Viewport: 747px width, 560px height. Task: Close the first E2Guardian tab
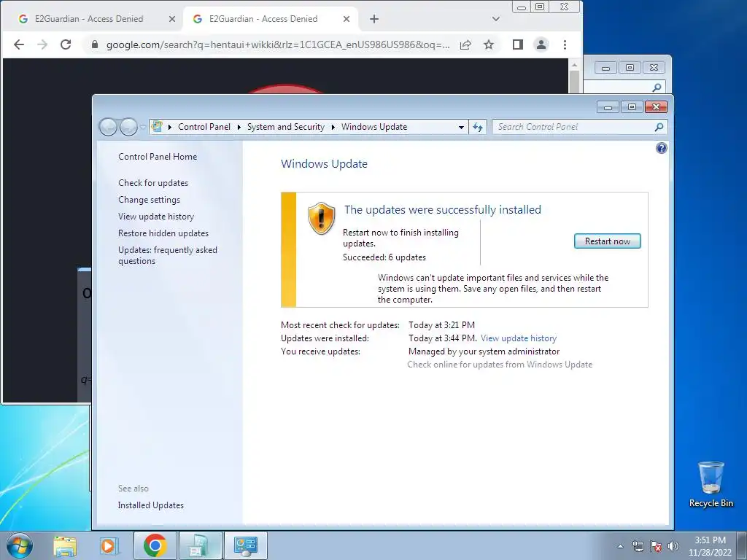click(172, 19)
